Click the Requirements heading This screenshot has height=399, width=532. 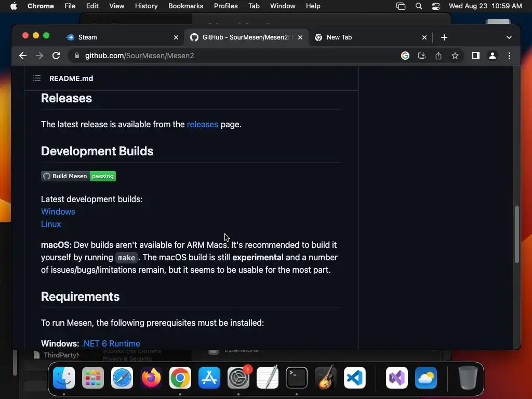click(81, 297)
